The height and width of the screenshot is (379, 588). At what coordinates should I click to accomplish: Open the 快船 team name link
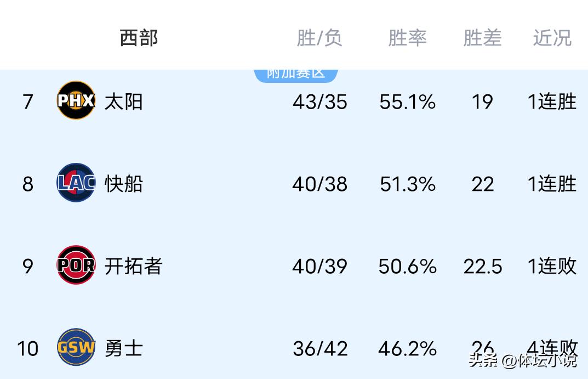pyautogui.click(x=124, y=184)
